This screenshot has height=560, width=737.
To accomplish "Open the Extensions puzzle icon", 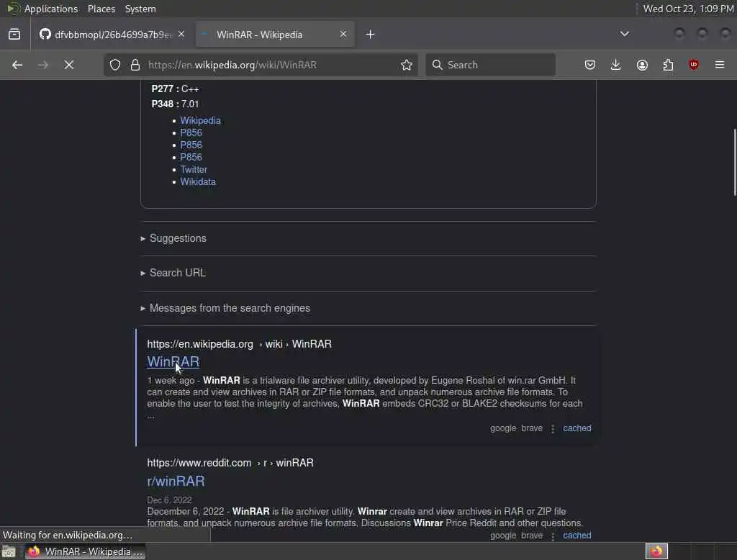I will pyautogui.click(x=668, y=65).
